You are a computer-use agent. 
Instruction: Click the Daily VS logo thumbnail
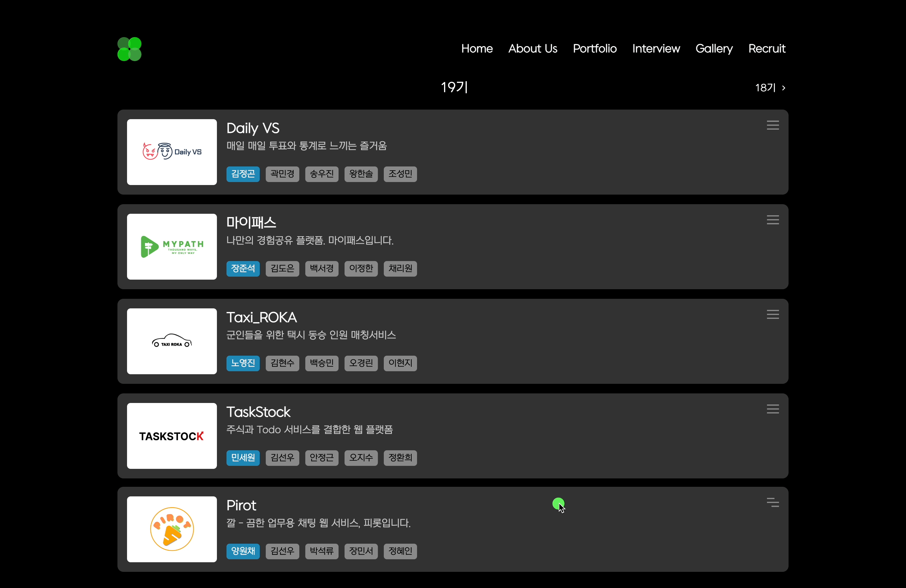point(172,152)
